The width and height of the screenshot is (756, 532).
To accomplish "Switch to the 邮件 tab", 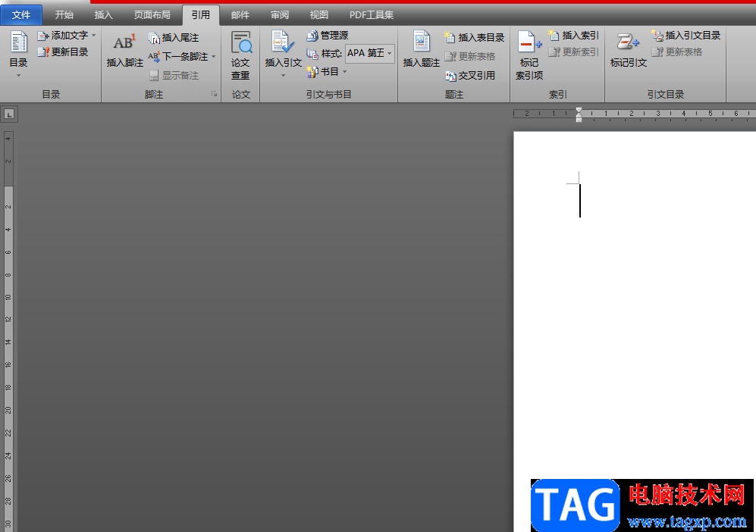I will tap(240, 15).
